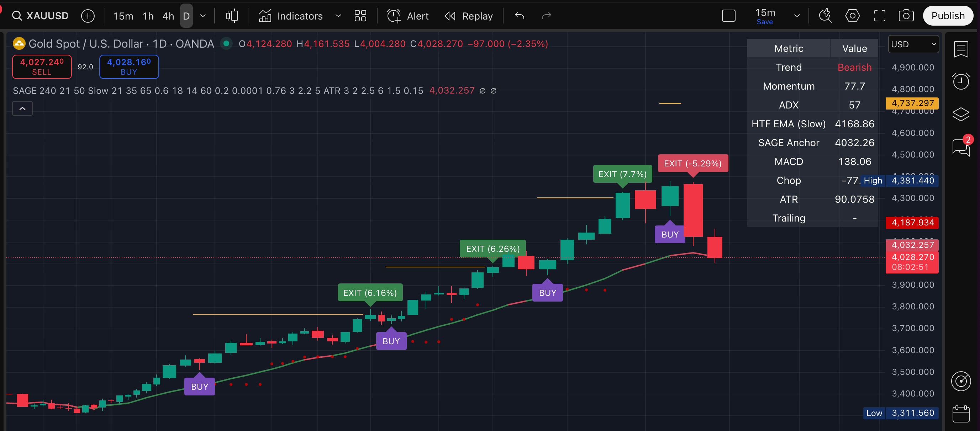Open layout templates grid icon
Viewport: 980px width, 431px height.
360,16
